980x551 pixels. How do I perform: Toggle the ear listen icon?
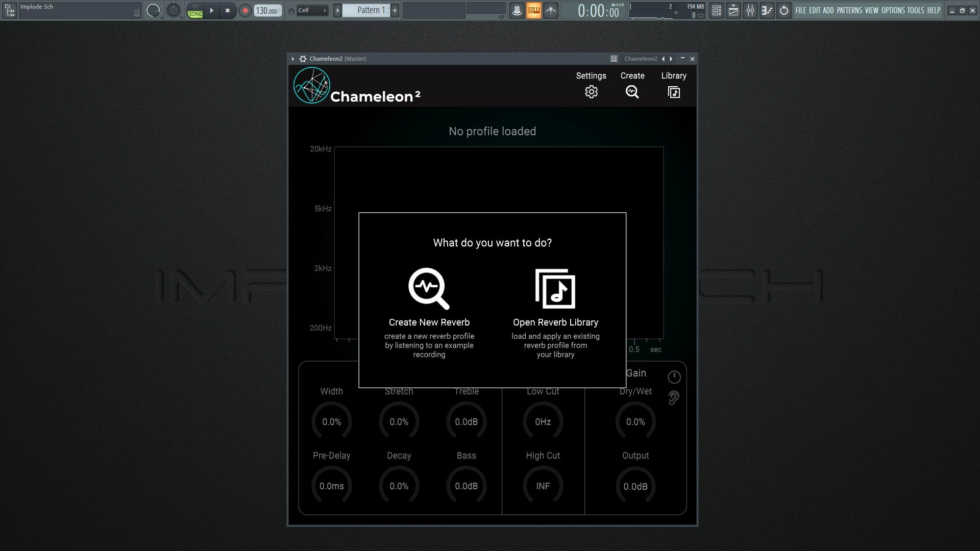click(x=674, y=398)
